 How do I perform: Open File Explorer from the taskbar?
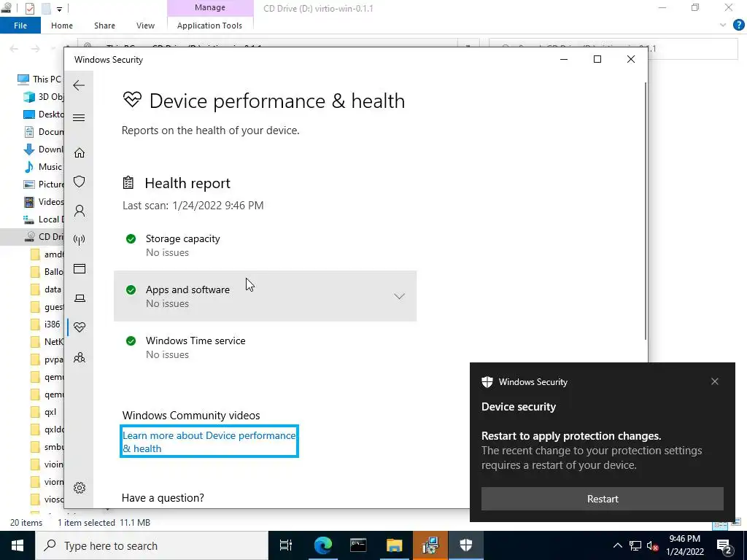click(395, 545)
